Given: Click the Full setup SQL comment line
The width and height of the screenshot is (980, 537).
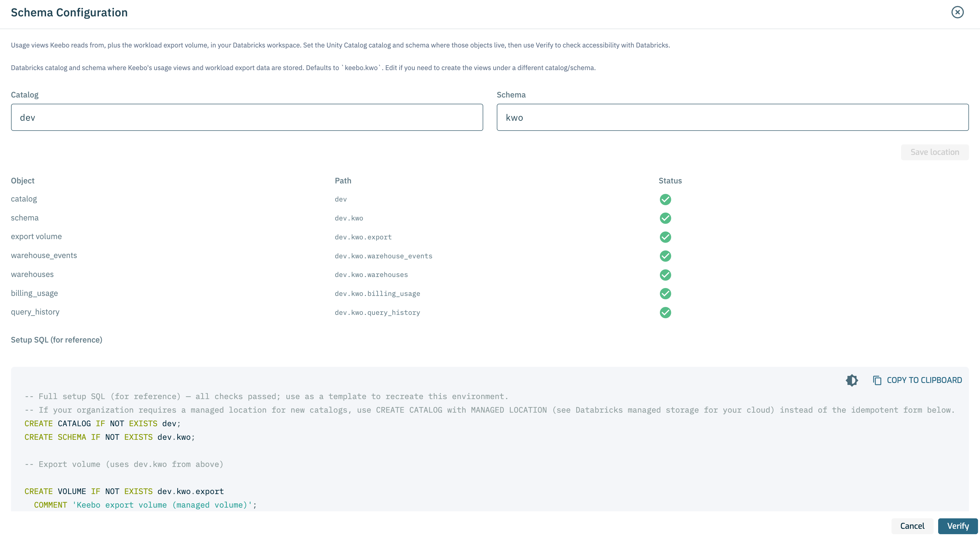Looking at the screenshot, I should (266, 396).
